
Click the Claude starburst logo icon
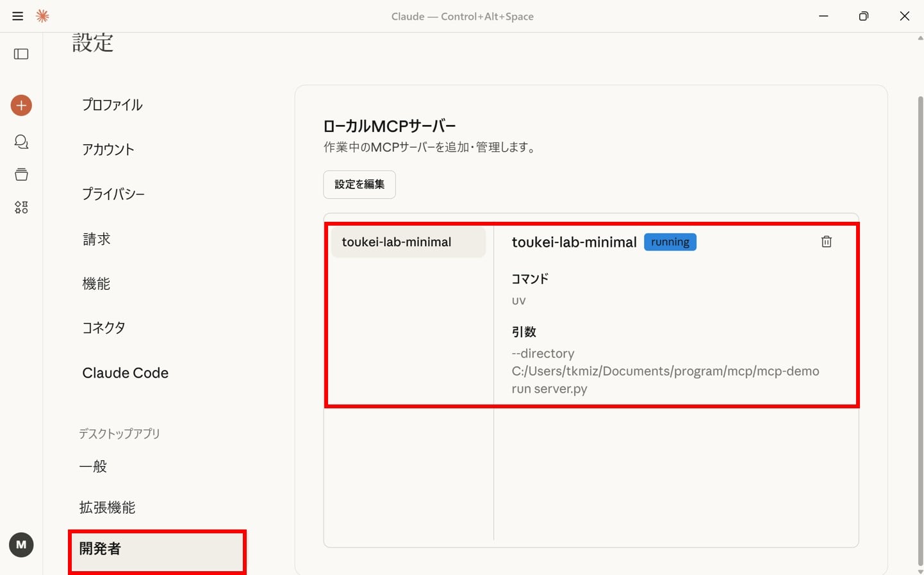(x=42, y=16)
